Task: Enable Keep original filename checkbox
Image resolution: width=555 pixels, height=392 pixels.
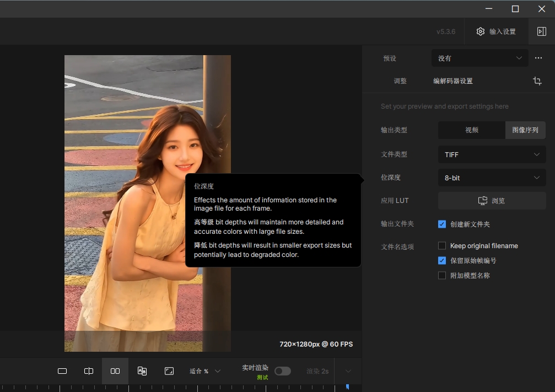Action: point(441,246)
